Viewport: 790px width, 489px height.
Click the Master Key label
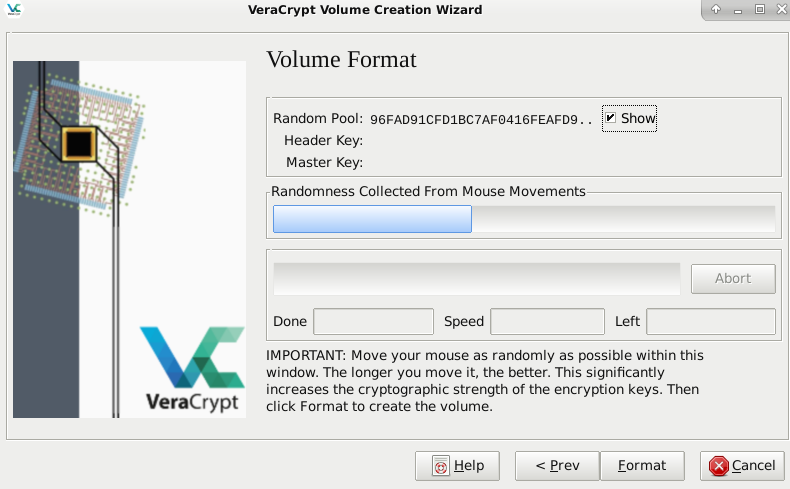[x=324, y=163]
